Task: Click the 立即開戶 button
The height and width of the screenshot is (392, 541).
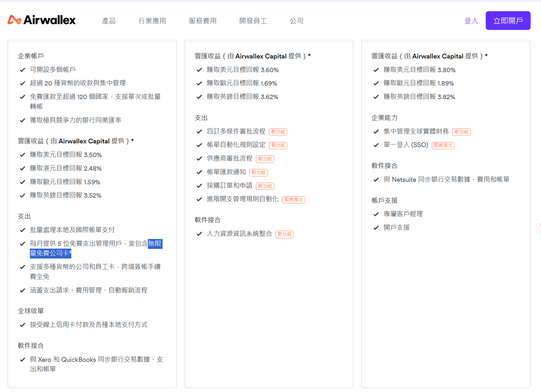Action: [508, 20]
